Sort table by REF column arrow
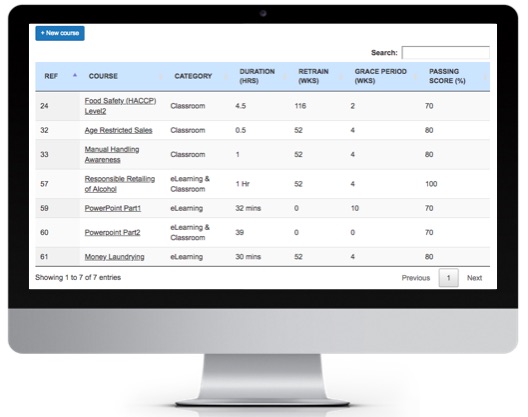Image resolution: width=528 pixels, height=417 pixels. pyautogui.click(x=75, y=75)
